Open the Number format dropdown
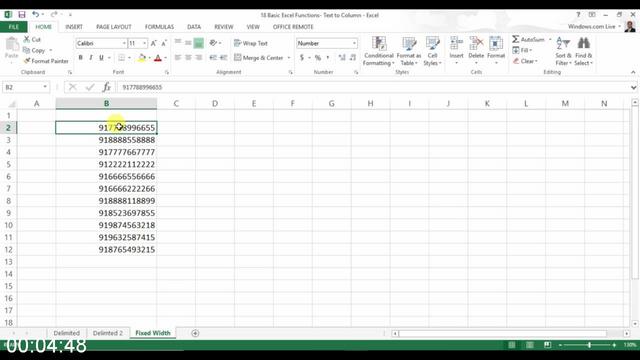Screen dimensions: 640x360 [354, 43]
